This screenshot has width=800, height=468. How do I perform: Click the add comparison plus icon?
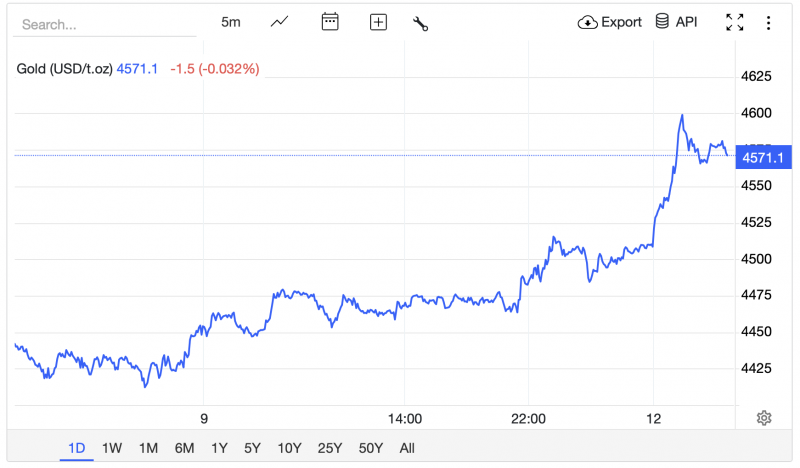(x=378, y=22)
